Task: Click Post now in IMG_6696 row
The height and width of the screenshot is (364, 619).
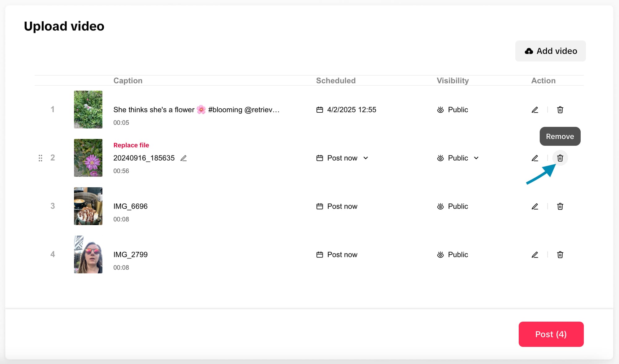Action: (x=342, y=206)
